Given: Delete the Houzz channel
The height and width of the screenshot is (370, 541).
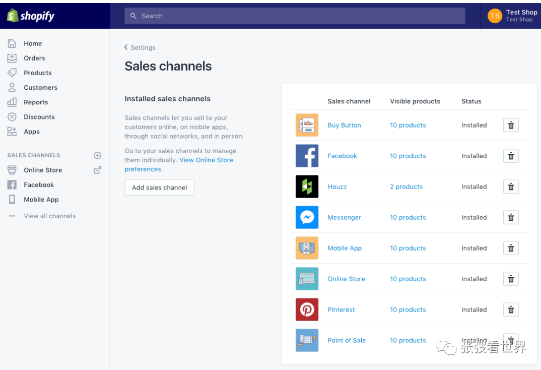Looking at the screenshot, I should click(x=511, y=187).
